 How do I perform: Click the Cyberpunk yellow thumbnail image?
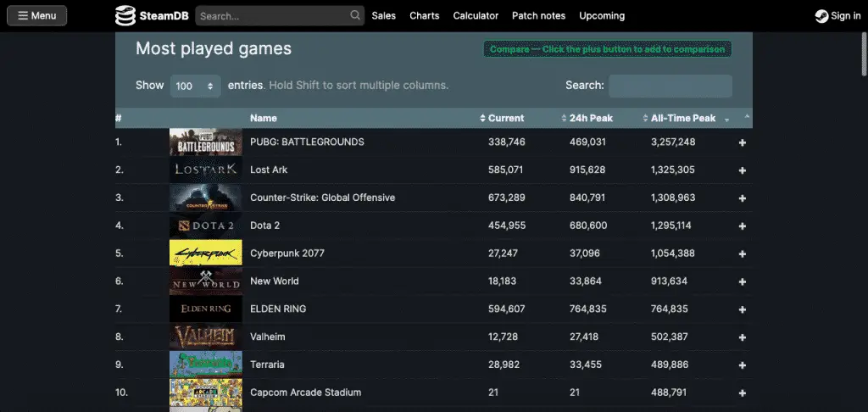pyautogui.click(x=206, y=253)
